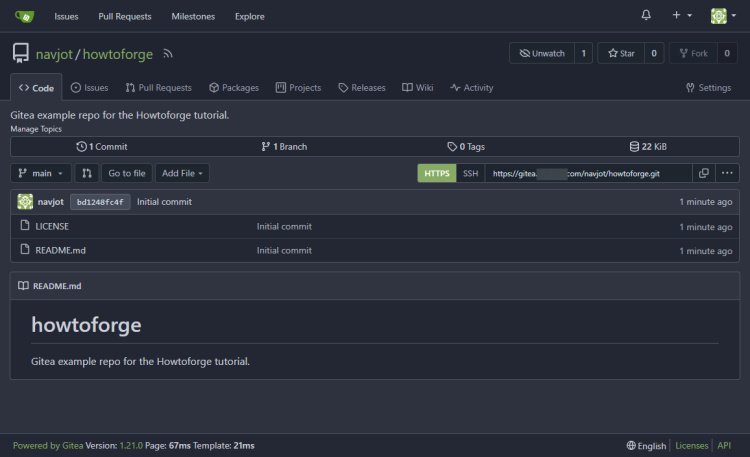Image resolution: width=750 pixels, height=457 pixels.
Task: Click the Go to file button
Action: point(127,173)
